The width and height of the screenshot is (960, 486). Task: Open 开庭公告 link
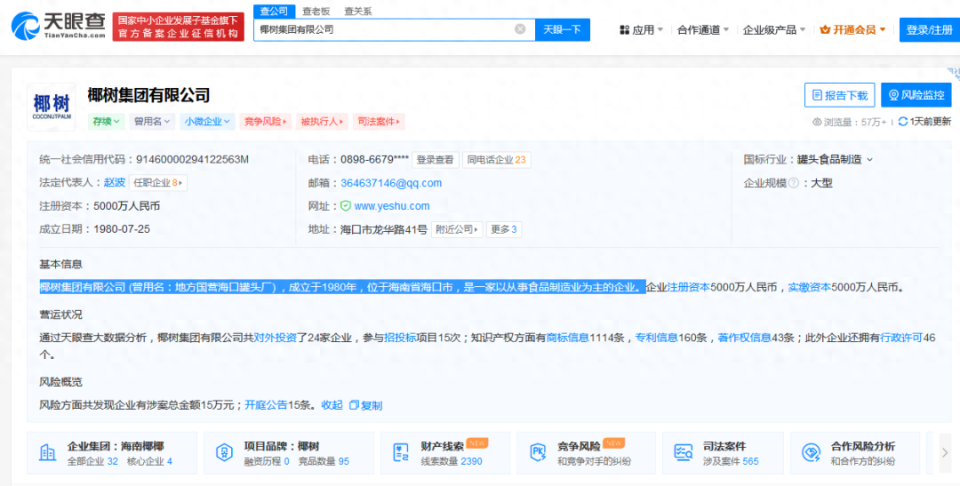266,405
